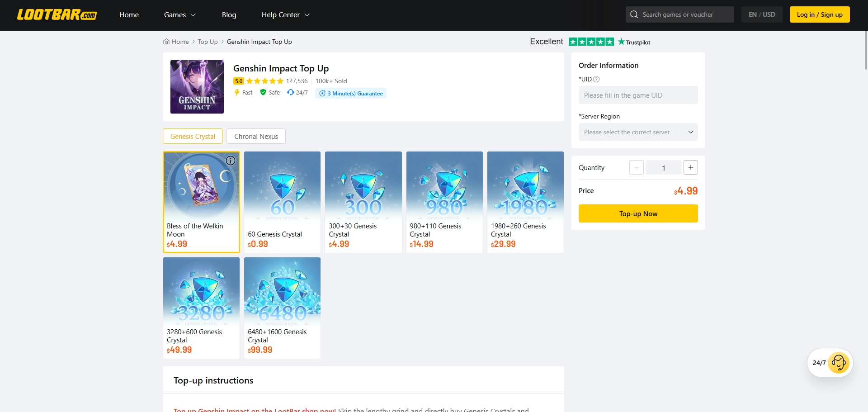Select the Bless of the Welkin Moon card

(x=201, y=202)
